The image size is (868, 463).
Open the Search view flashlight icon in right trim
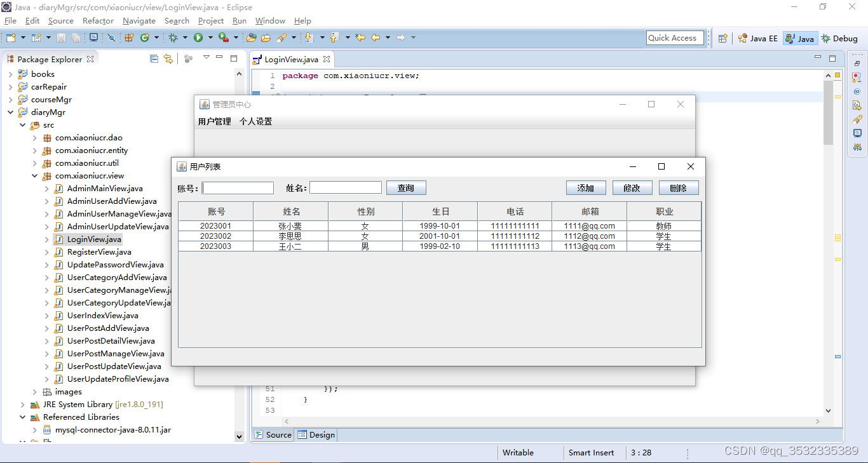coord(857,119)
